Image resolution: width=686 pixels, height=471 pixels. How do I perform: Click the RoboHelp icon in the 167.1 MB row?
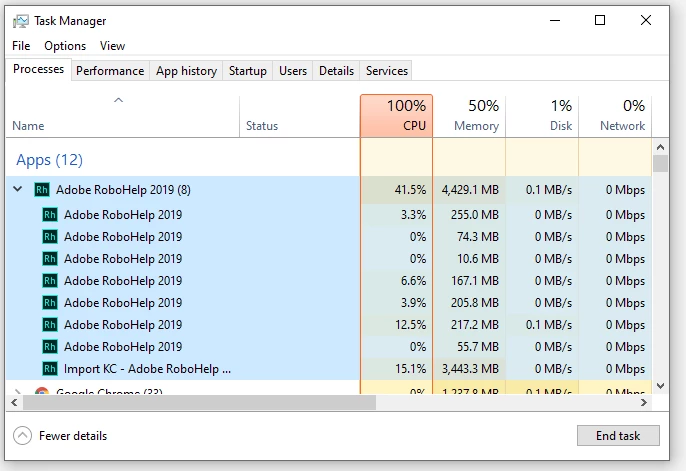(x=50, y=281)
